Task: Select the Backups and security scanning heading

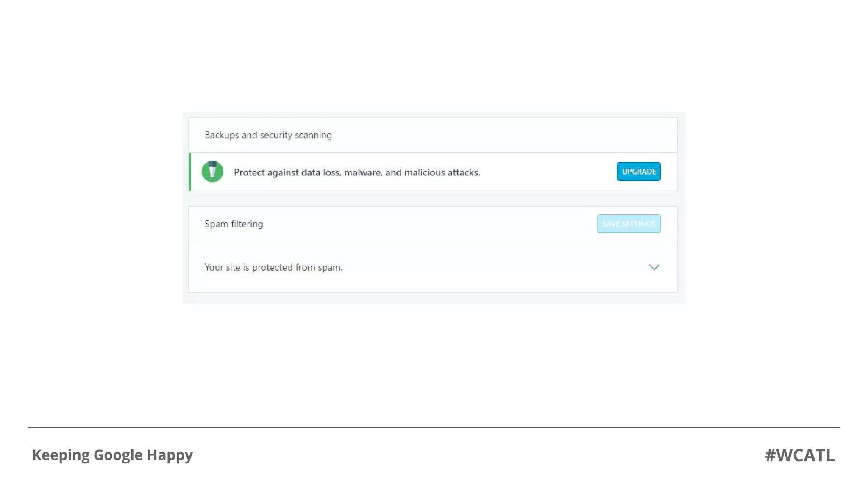Action: (x=268, y=135)
